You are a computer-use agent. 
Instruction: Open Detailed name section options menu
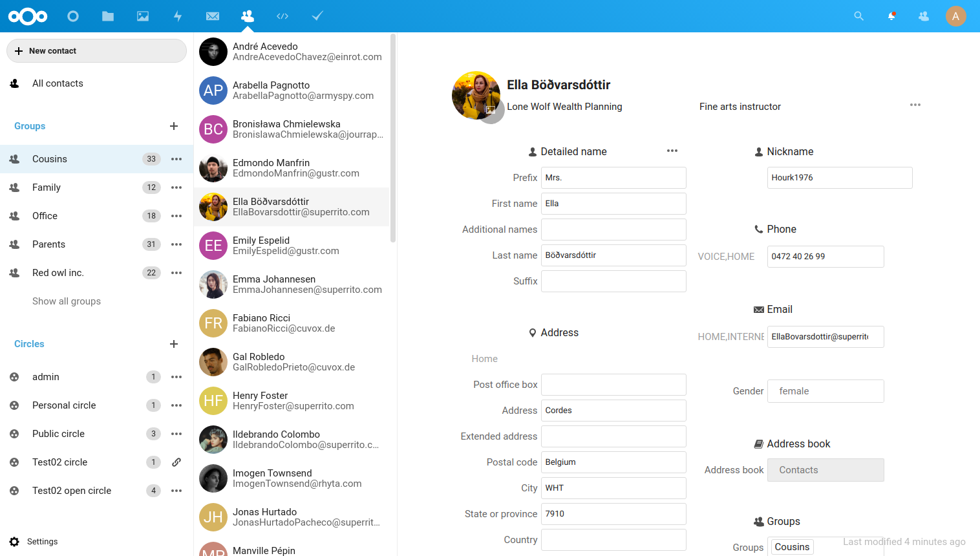672,151
